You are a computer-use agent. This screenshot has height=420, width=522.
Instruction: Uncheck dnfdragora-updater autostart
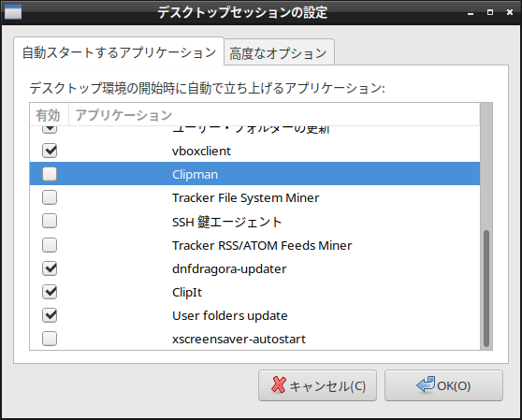50,268
